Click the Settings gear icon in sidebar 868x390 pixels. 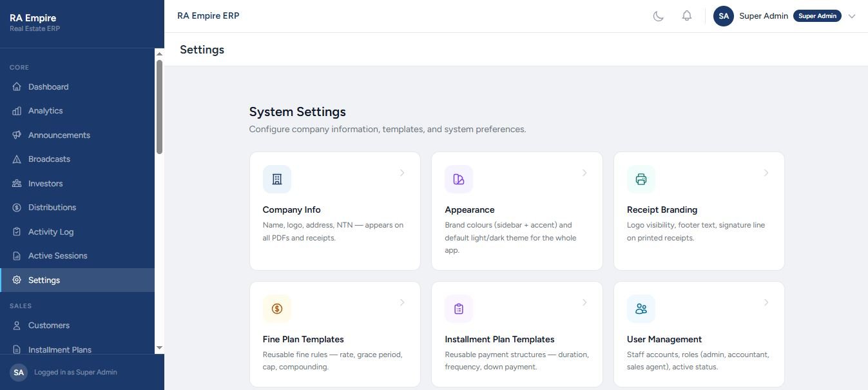[x=17, y=280]
